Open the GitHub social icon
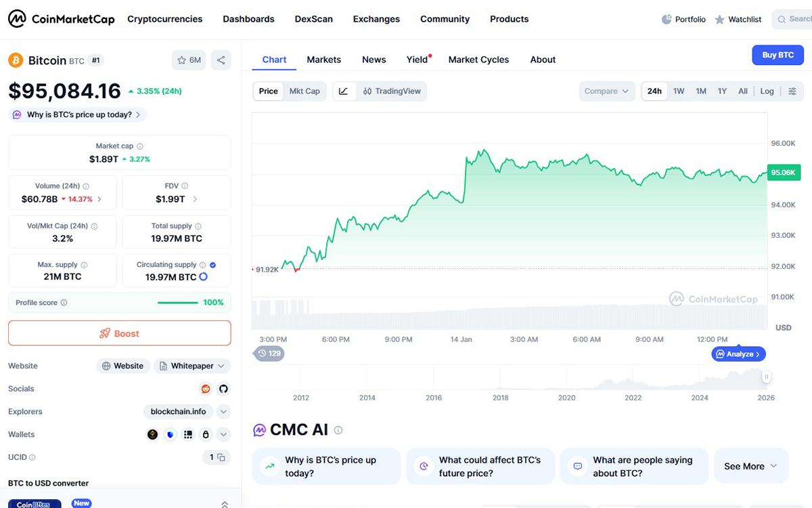 pyautogui.click(x=223, y=389)
